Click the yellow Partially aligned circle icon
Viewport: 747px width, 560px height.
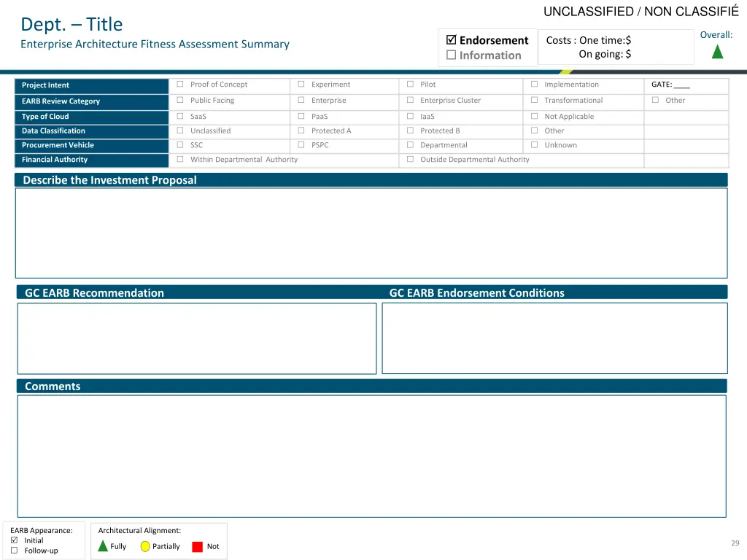point(145,546)
